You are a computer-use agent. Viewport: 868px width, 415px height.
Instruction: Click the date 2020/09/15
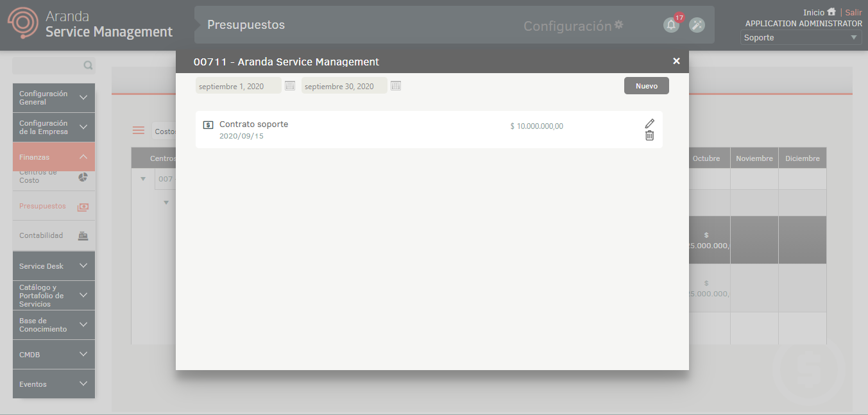pyautogui.click(x=241, y=136)
